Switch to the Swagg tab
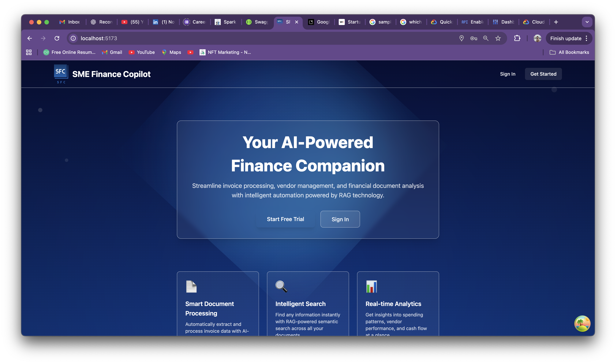The width and height of the screenshot is (616, 364). coord(257,22)
